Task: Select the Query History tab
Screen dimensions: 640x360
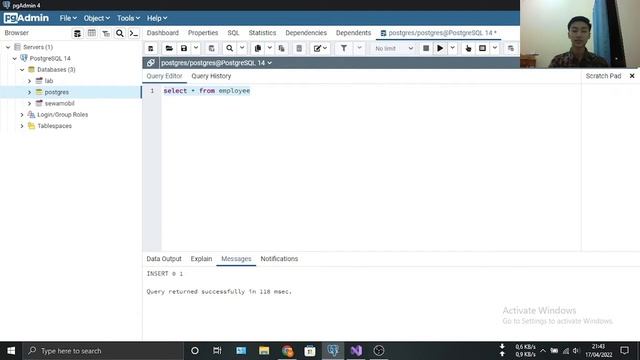Action: tap(211, 76)
